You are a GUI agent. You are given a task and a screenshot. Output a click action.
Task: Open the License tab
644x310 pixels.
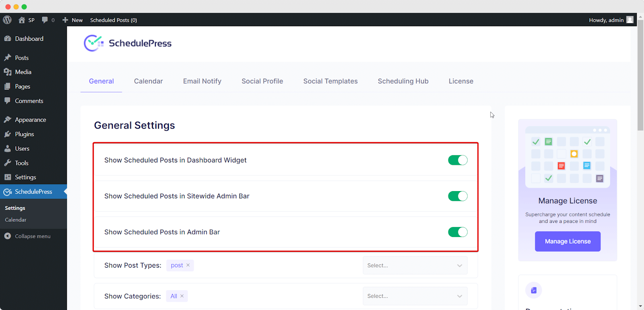tap(461, 81)
